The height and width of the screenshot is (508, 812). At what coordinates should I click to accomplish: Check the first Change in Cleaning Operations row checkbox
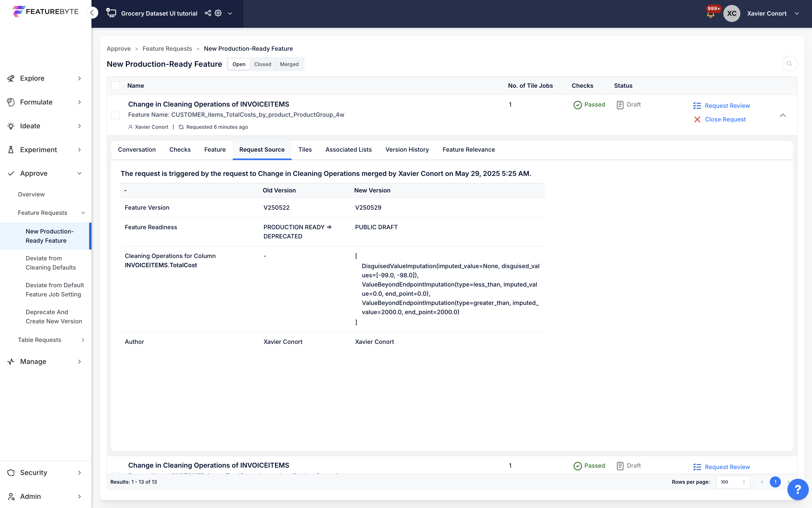[116, 115]
